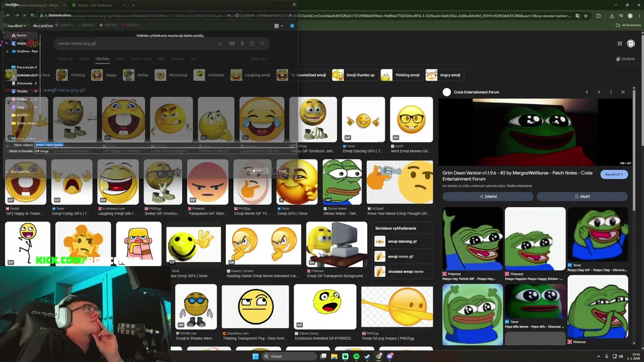Open the Uložiť vo formáte GIF Image dropdown

(x=165, y=151)
